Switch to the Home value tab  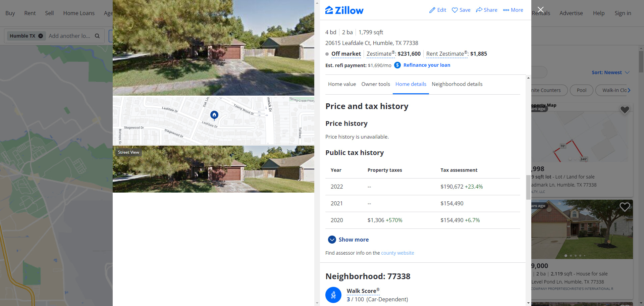coord(342,84)
